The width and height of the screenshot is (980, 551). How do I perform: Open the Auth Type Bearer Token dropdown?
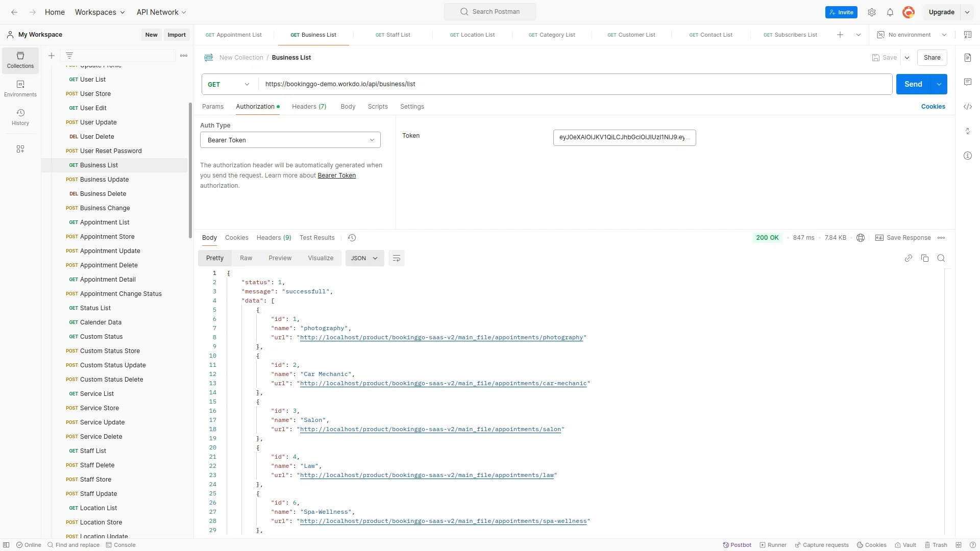point(290,140)
